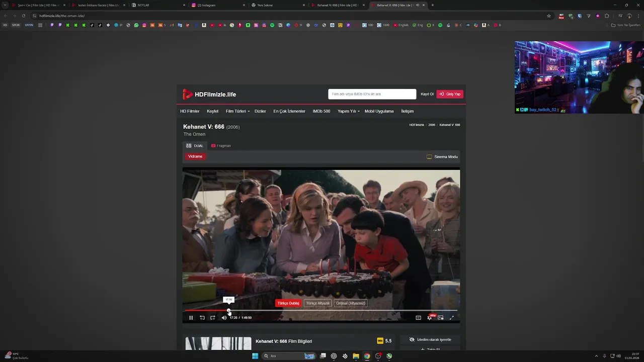Open a new browser tab
The height and width of the screenshot is (362, 644).
(x=433, y=5)
